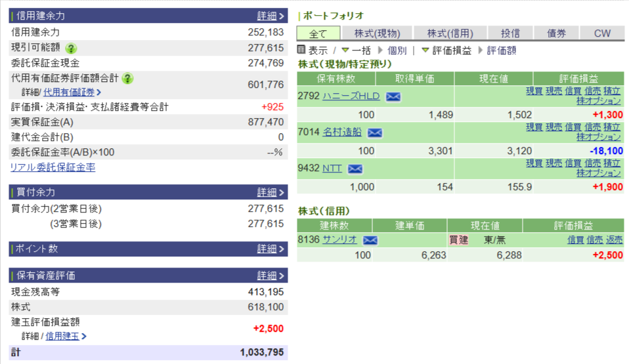This screenshot has width=629, height=364.
Task: Click 現売 for NTT
Action: 554,163
